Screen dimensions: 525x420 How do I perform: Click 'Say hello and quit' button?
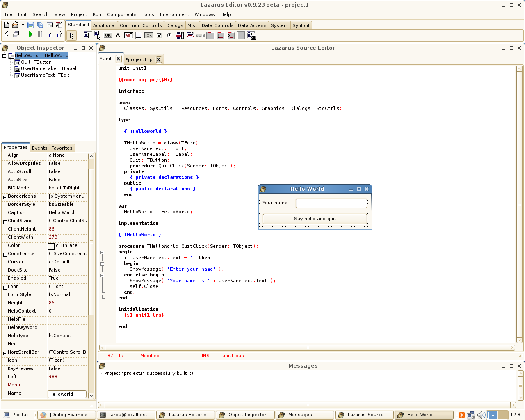315,219
